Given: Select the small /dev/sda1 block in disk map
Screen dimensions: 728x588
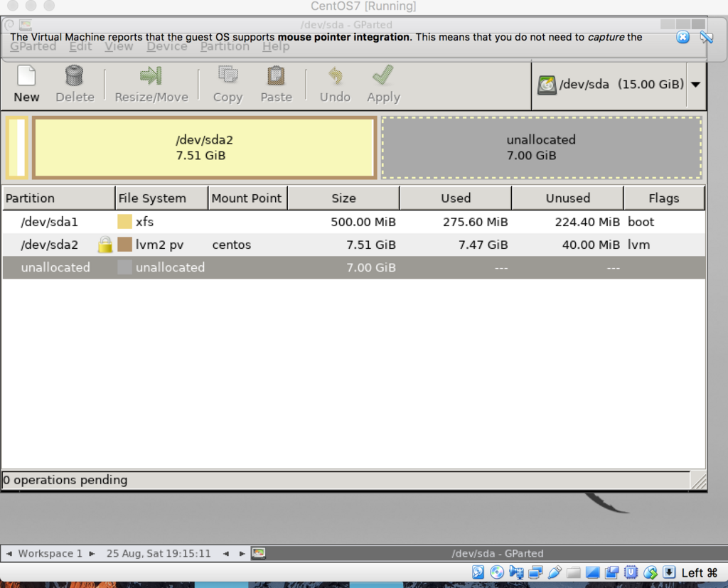Looking at the screenshot, I should [x=17, y=148].
